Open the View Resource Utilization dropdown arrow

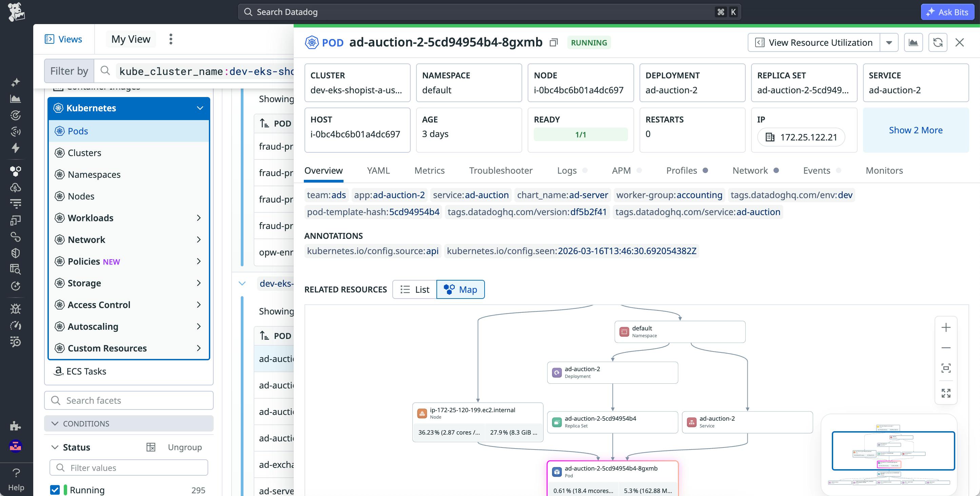pyautogui.click(x=889, y=42)
